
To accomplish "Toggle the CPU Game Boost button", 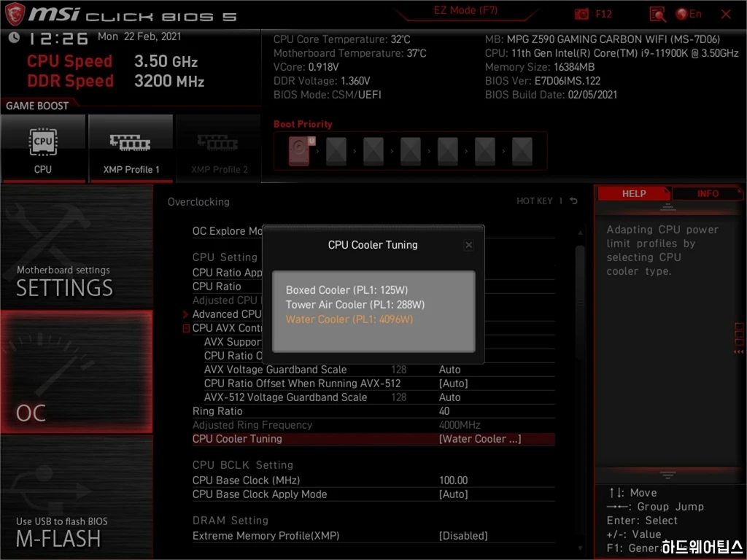I will 43,148.
